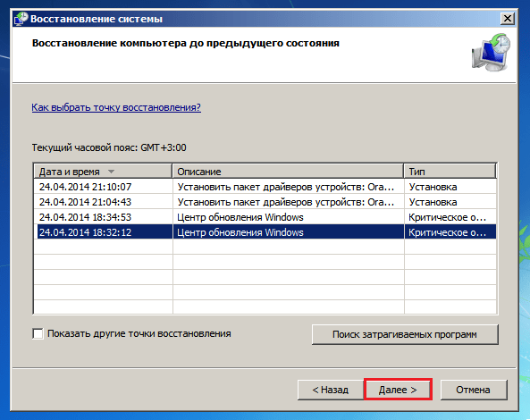Select restore point 24.04.2014 18:34:53

click(265, 217)
